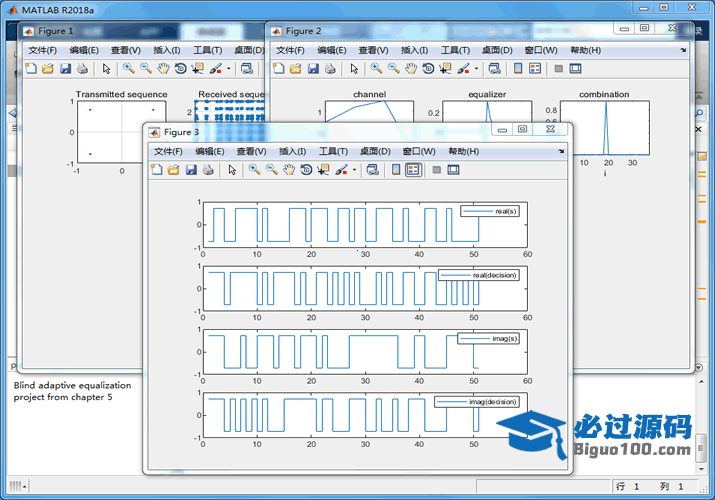Click scroll down arrow at MATLAB right edge
The image size is (715, 500).
(x=701, y=469)
